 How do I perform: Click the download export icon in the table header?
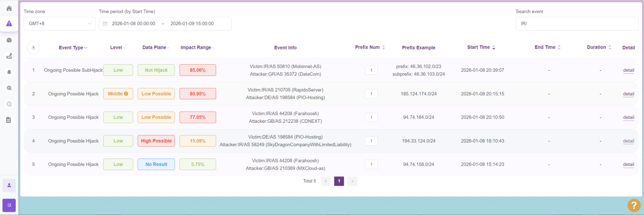34,47
